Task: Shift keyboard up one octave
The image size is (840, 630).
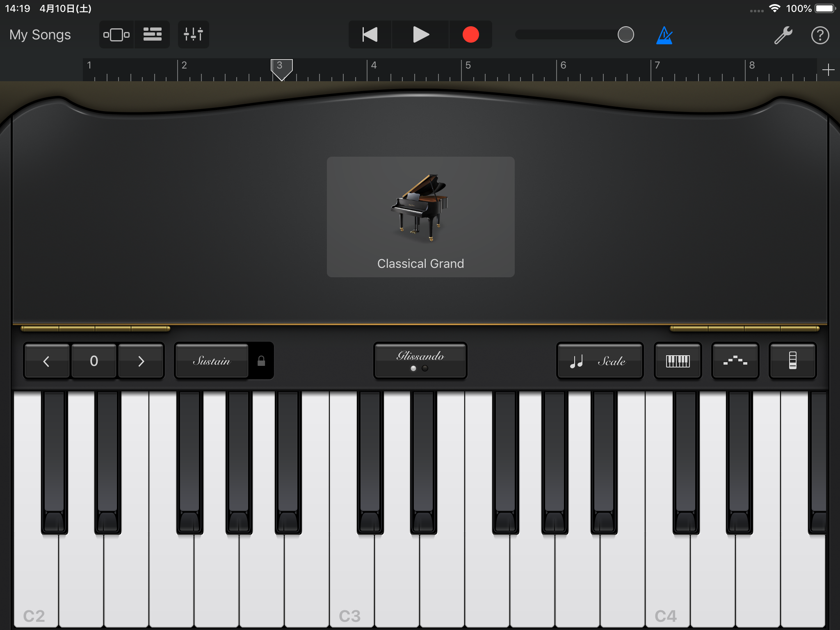Action: pyautogui.click(x=141, y=361)
